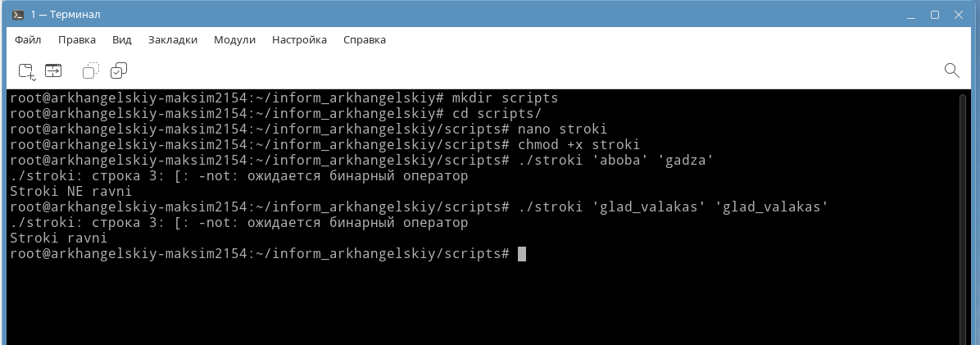Image resolution: width=980 pixels, height=345 pixels.
Task: Open the Модули menu
Action: tap(234, 40)
